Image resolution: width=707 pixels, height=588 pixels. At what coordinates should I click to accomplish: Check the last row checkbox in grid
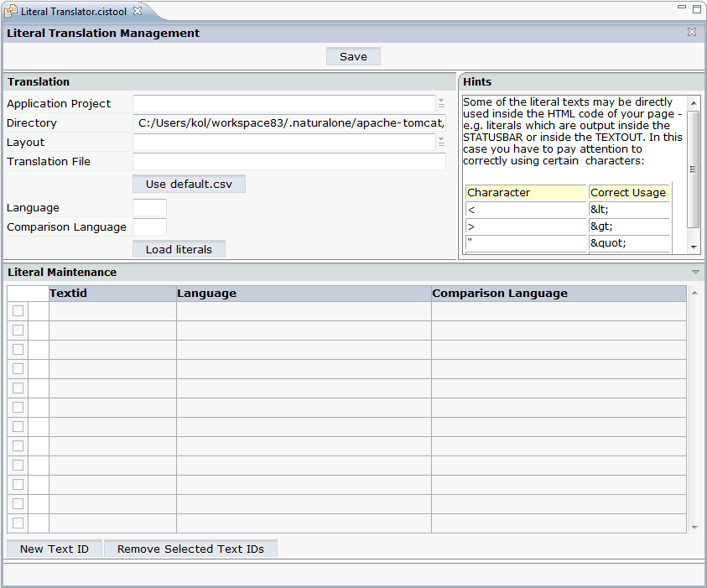tap(18, 523)
